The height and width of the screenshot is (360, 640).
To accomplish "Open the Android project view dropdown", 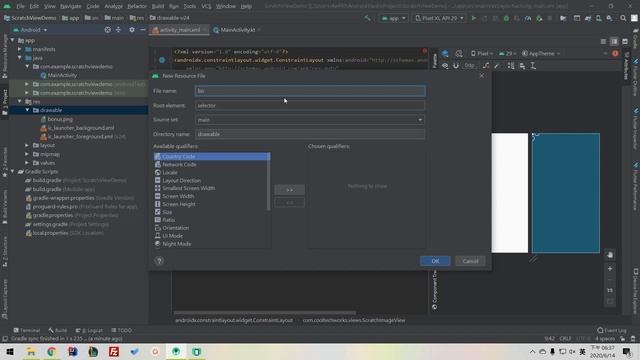I will [30, 30].
